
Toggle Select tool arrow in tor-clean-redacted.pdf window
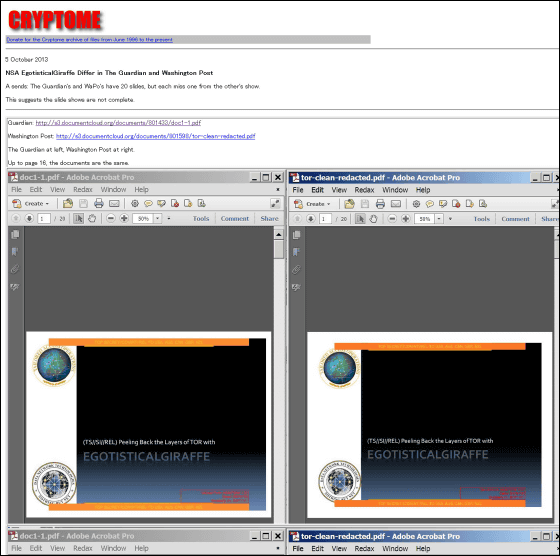tap(360, 219)
